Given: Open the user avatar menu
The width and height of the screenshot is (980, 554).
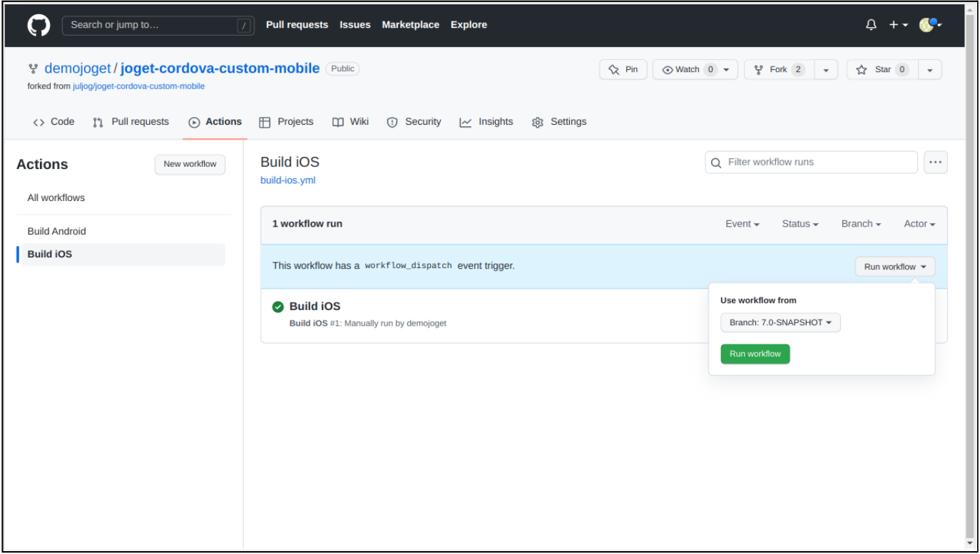Looking at the screenshot, I should coord(930,25).
